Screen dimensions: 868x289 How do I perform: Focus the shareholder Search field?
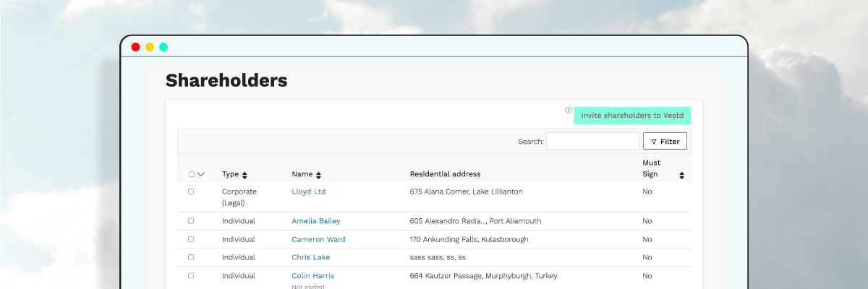[x=592, y=142]
